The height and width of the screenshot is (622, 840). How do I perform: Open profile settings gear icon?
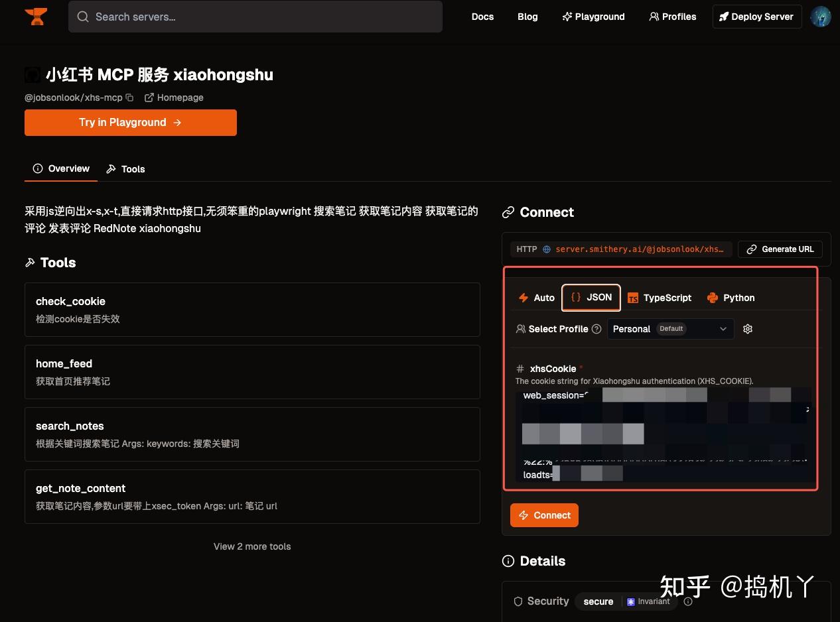click(x=748, y=329)
